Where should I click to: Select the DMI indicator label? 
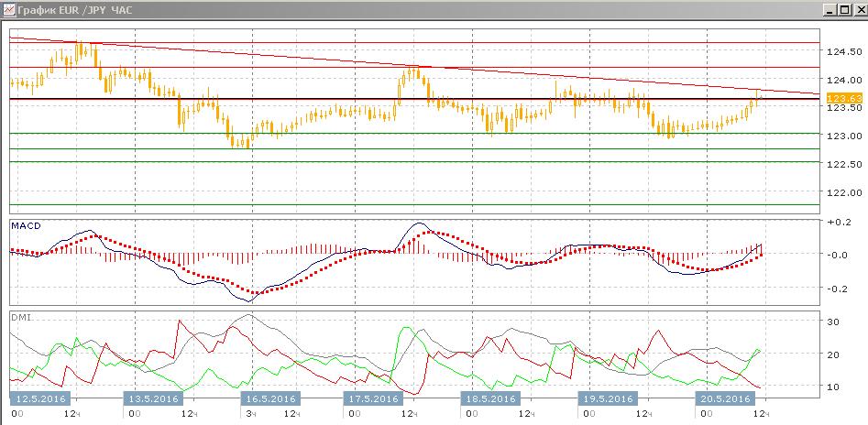click(x=20, y=317)
